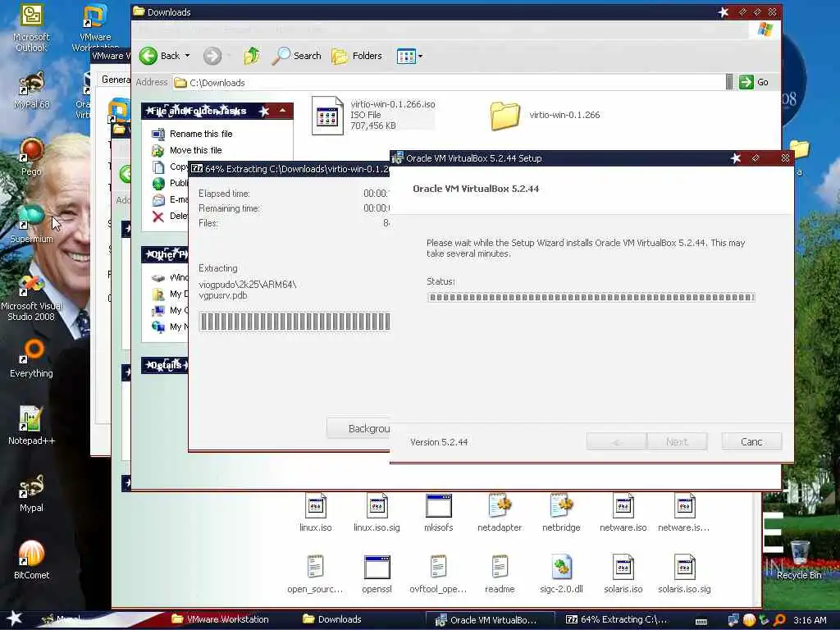This screenshot has height=630, width=840.
Task: Open the Recycle Bin on the desktop
Action: (799, 559)
